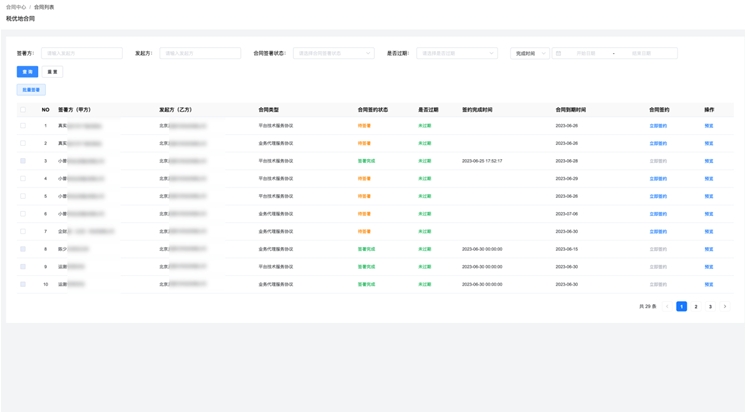Viewport: 746px width, 413px height.
Task: Check the checkbox for row NO 2
Action: coord(23,143)
